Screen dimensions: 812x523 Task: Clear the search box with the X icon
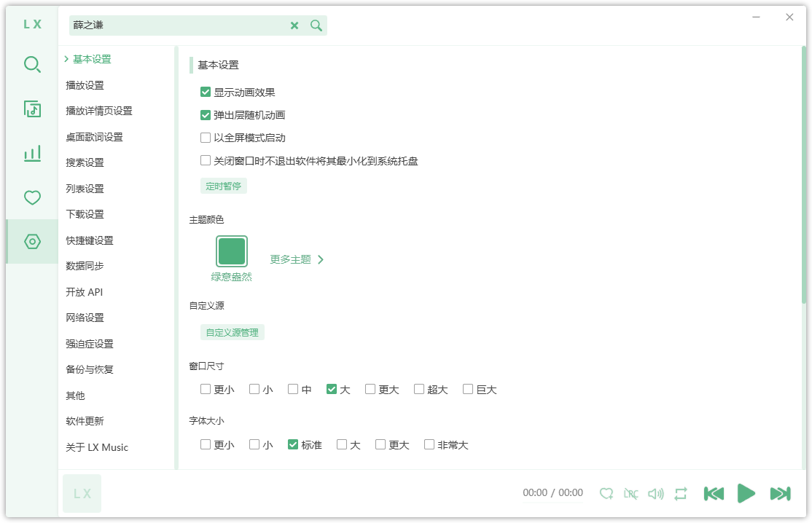[294, 25]
